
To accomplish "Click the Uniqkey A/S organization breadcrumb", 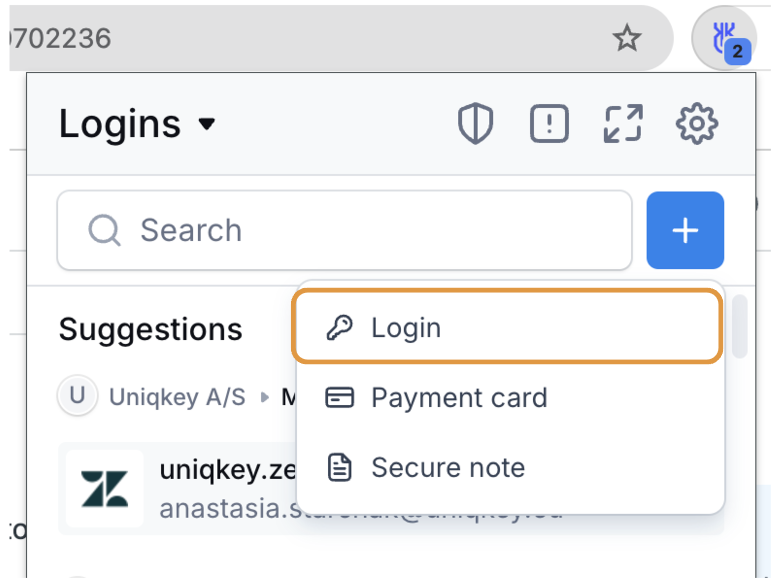I will pos(177,396).
